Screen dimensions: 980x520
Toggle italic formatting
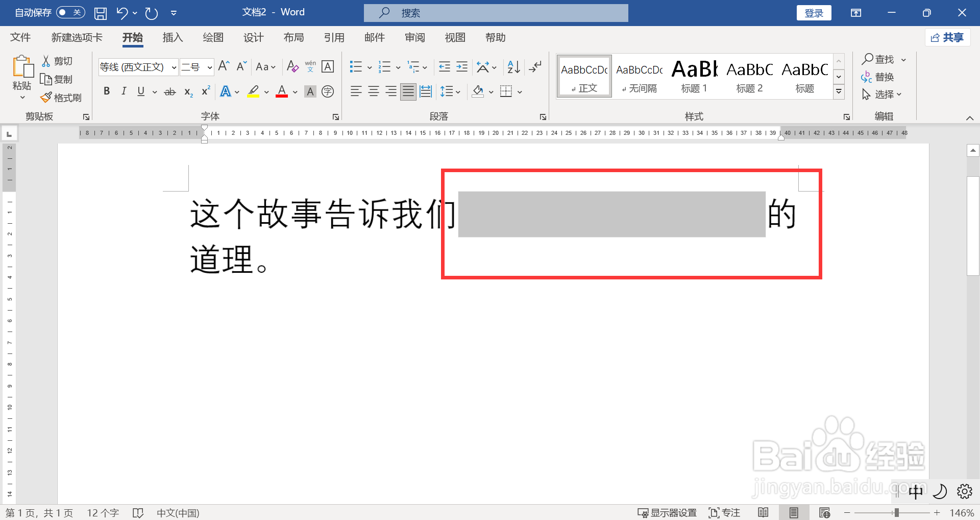pyautogui.click(x=124, y=91)
